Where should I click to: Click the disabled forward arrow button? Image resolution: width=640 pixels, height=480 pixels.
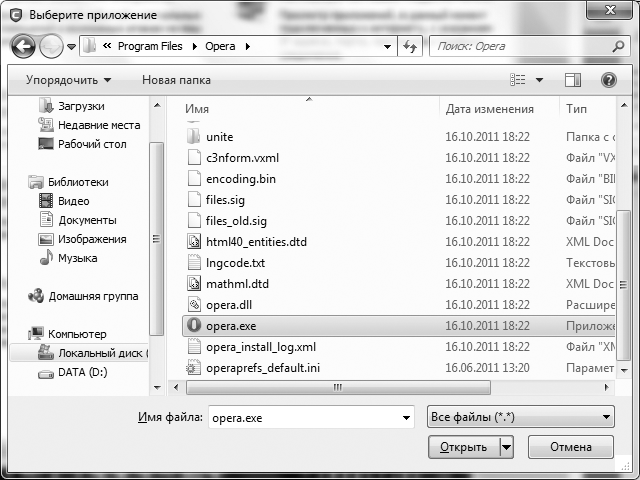(51, 47)
